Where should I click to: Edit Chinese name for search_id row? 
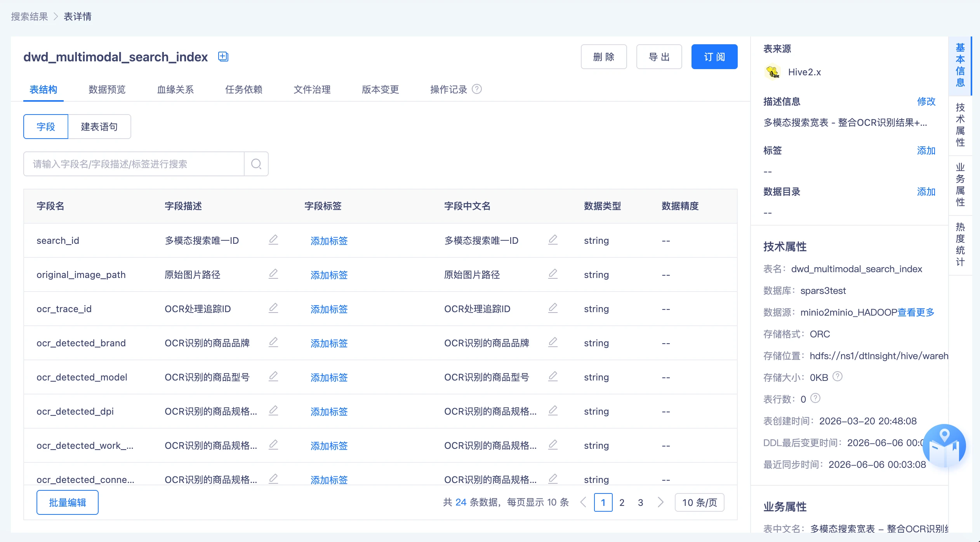click(553, 240)
